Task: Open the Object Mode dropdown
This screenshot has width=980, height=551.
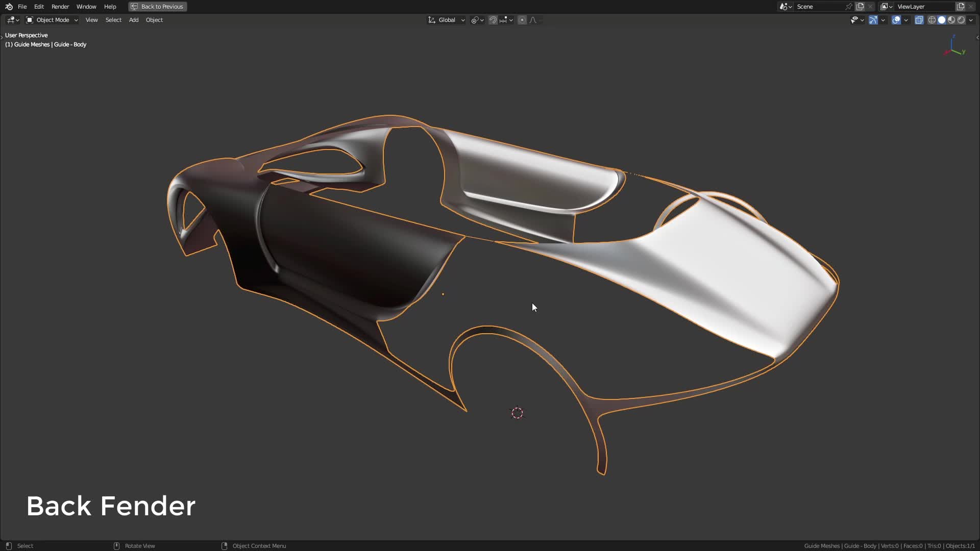Action: click(x=52, y=20)
